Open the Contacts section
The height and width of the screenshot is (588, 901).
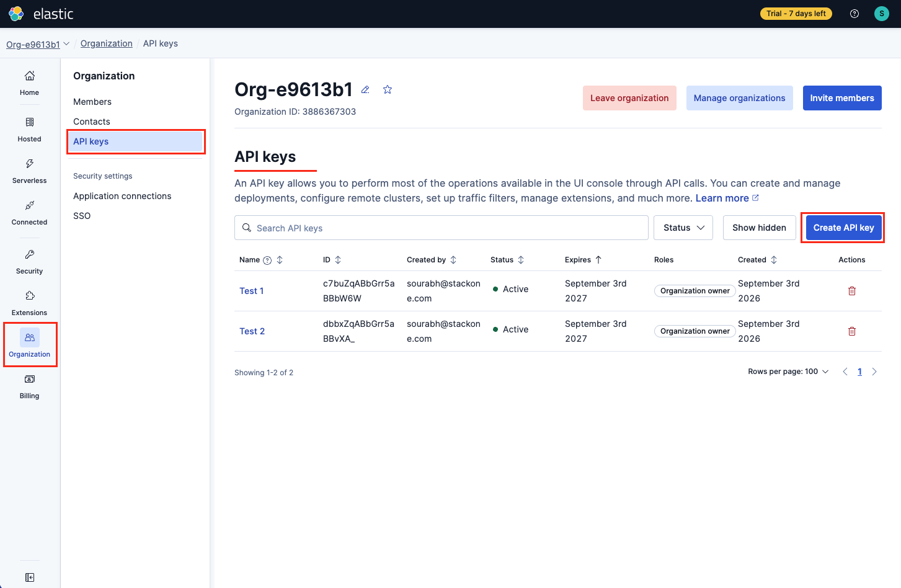(x=92, y=122)
